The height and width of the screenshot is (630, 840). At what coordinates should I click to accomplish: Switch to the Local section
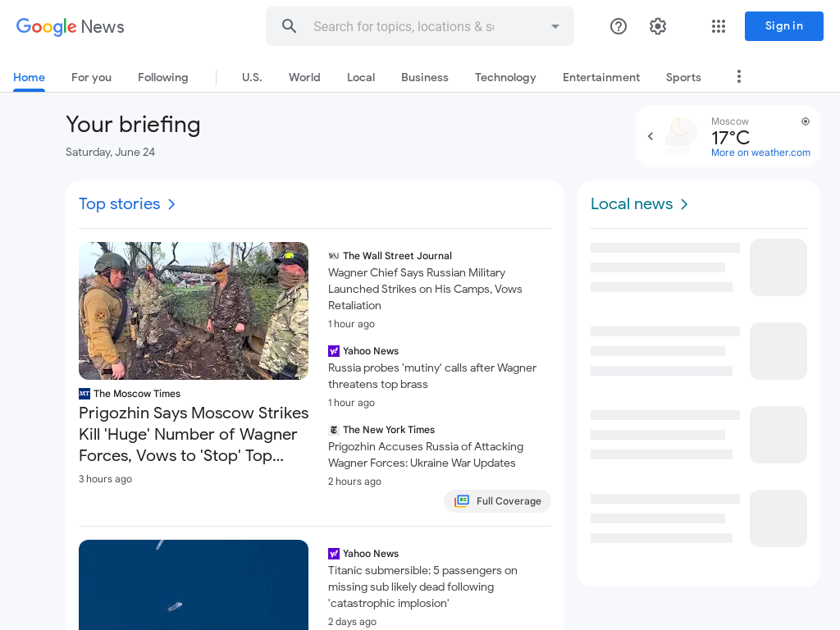click(x=361, y=77)
